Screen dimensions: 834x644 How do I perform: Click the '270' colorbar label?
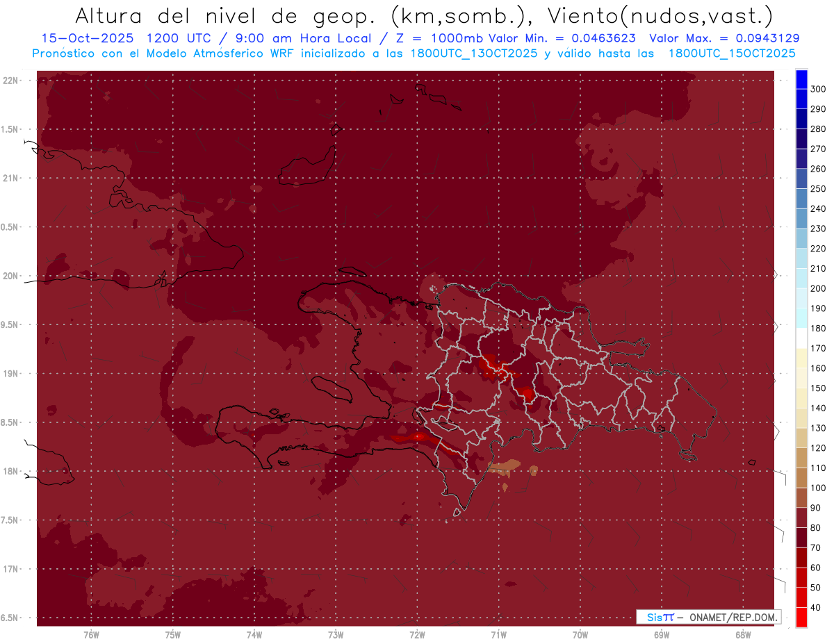tap(818, 149)
